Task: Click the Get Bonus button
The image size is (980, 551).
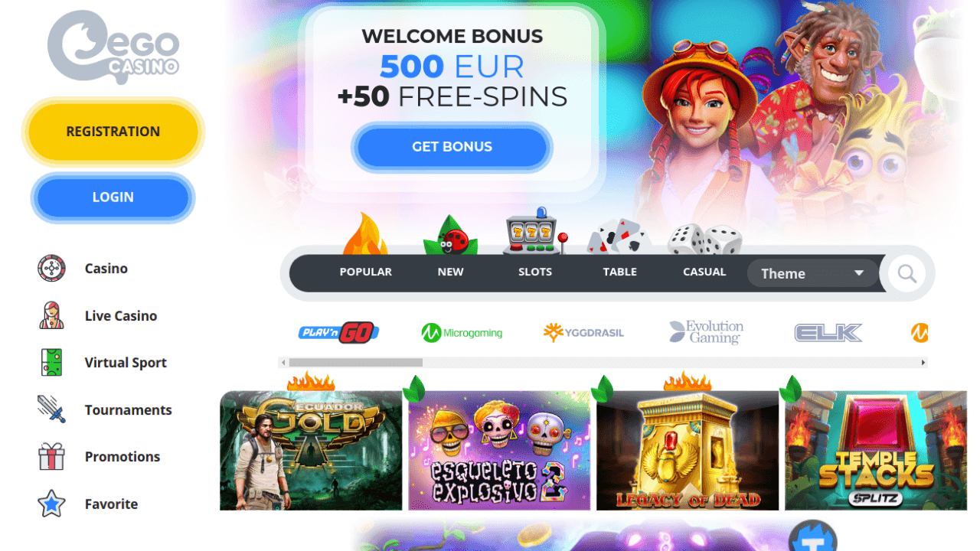Action: 452,147
